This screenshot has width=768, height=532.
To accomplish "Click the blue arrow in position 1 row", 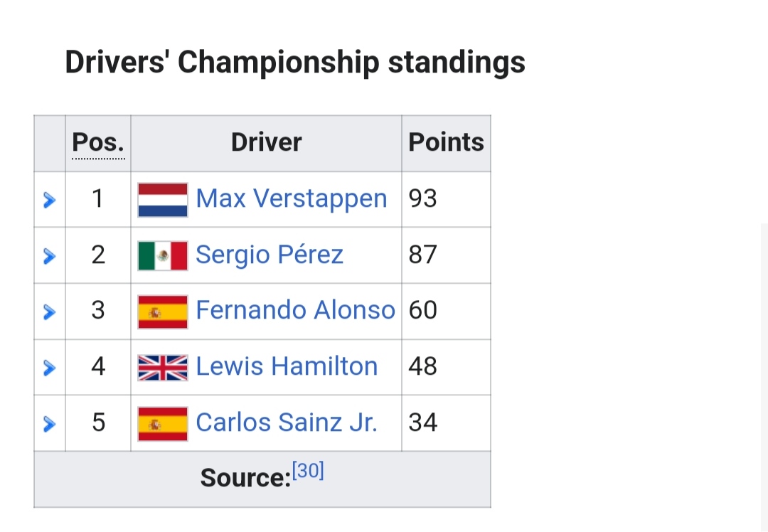I will (x=49, y=200).
